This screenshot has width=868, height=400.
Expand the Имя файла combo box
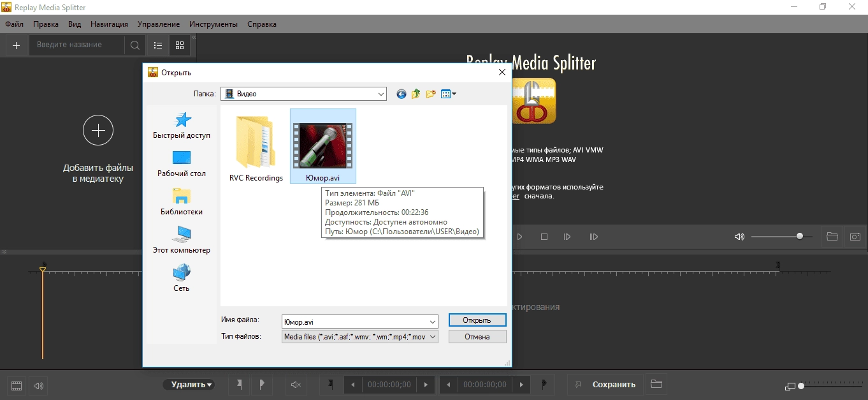pyautogui.click(x=433, y=322)
